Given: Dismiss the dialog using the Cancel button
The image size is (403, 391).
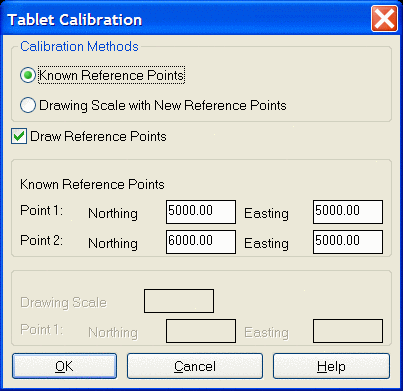Looking at the screenshot, I should [x=195, y=366].
